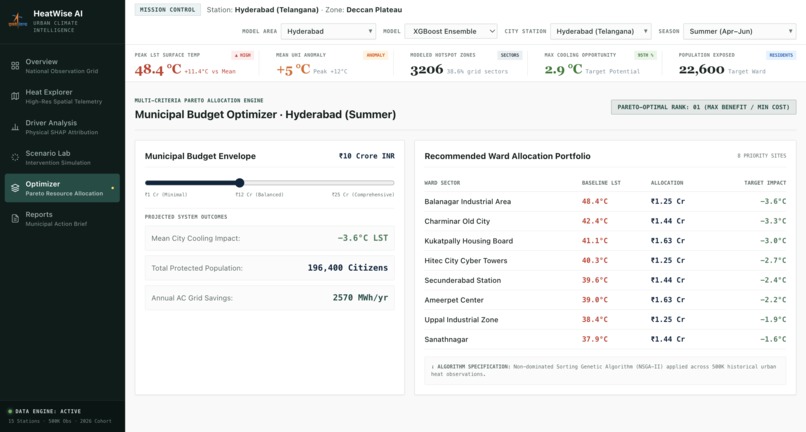Click the Overview grid icon in sidebar

coord(15,66)
